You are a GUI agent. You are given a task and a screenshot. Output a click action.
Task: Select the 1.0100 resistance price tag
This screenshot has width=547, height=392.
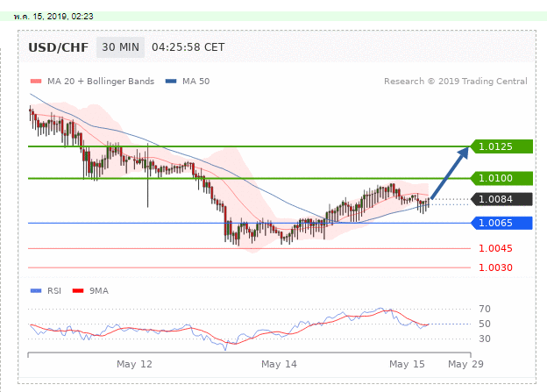(x=501, y=178)
